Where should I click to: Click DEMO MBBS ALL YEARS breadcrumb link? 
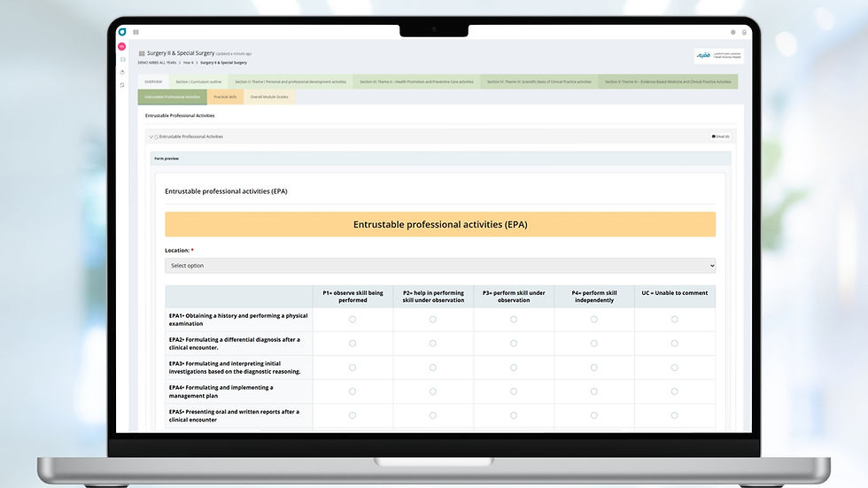[158, 63]
